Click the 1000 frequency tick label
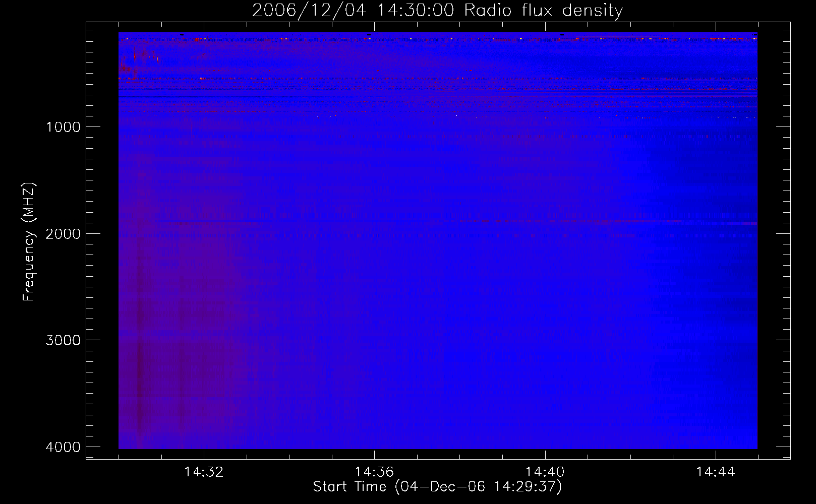This screenshot has width=816, height=504. point(63,127)
